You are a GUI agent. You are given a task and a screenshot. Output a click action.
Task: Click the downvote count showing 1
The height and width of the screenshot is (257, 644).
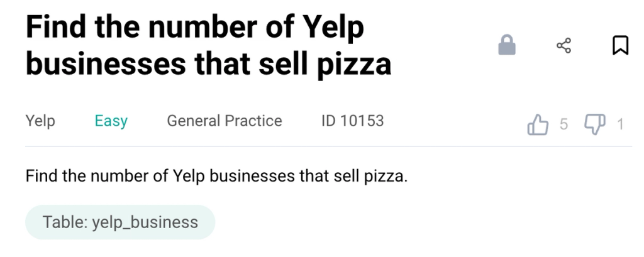[x=620, y=124]
